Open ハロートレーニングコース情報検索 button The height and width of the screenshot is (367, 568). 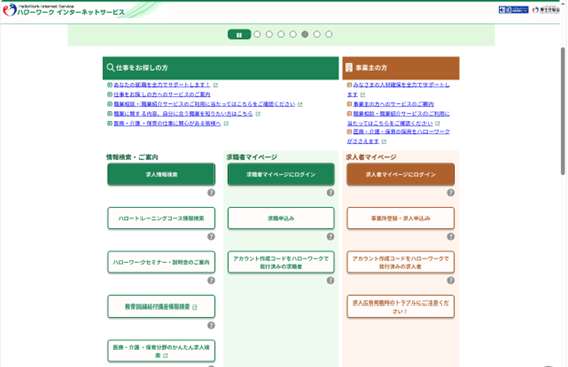pos(161,218)
